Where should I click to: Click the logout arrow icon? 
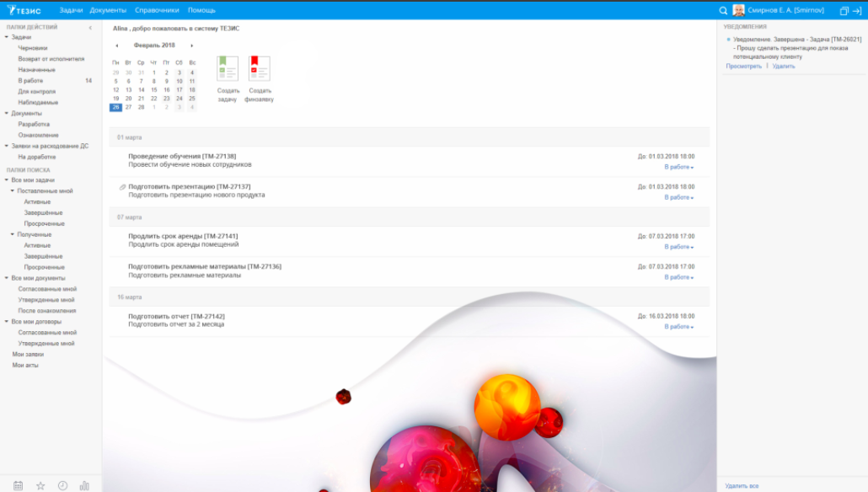(x=857, y=10)
